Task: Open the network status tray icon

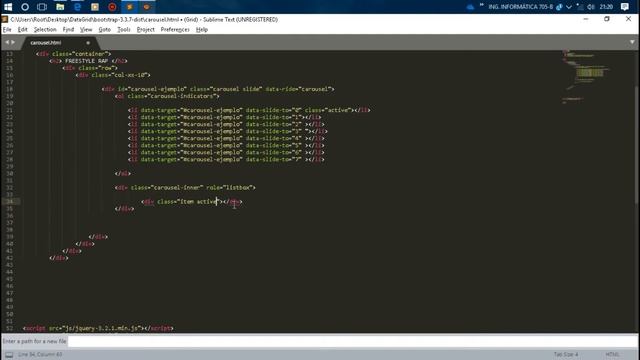Action: coord(580,7)
